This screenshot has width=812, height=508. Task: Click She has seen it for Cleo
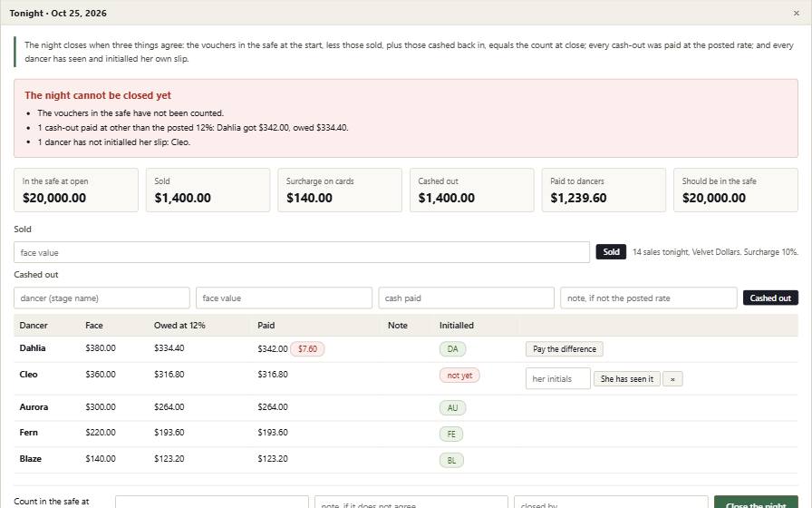coord(626,379)
